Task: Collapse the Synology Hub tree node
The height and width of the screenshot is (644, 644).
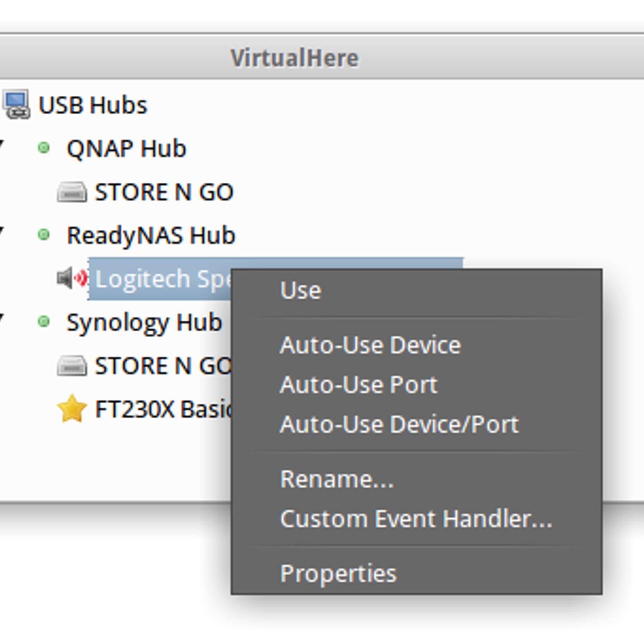Action: (2, 318)
